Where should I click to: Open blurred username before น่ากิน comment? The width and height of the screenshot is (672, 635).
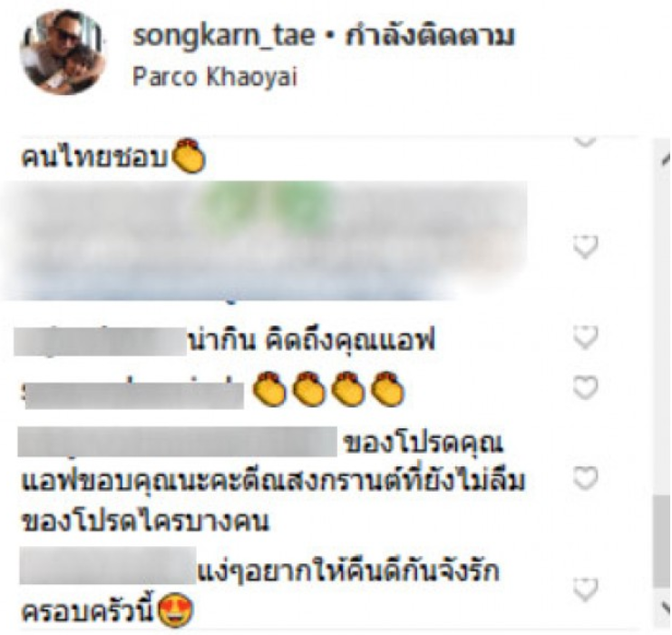pyautogui.click(x=100, y=342)
